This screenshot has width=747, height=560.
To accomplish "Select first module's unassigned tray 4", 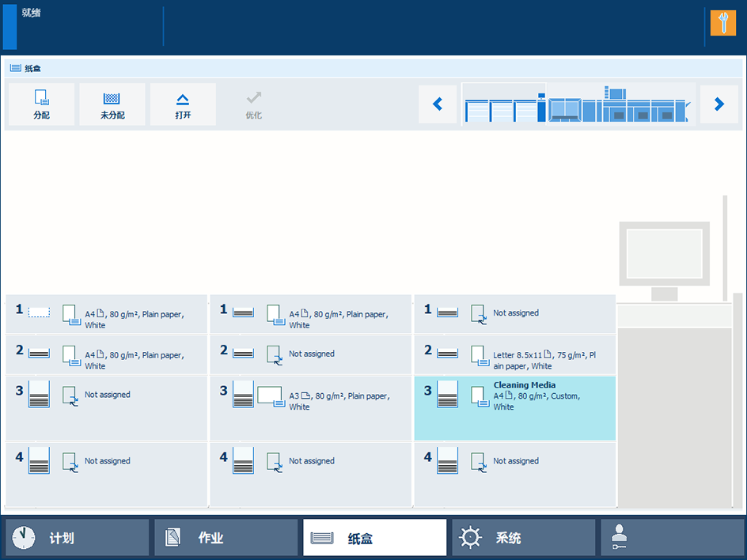I will click(106, 474).
